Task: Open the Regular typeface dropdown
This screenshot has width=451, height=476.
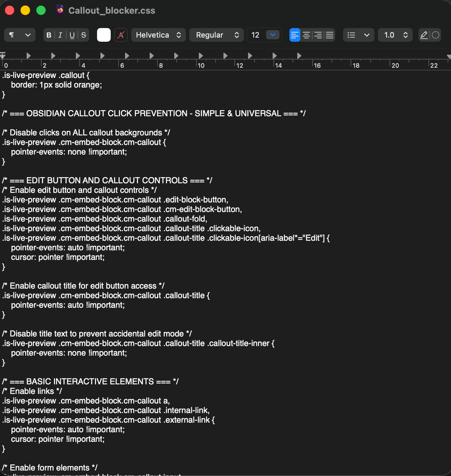Action: [x=216, y=35]
